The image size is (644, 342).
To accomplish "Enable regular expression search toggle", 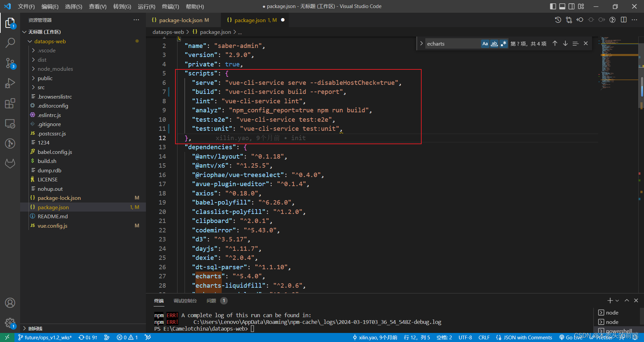I will click(503, 43).
